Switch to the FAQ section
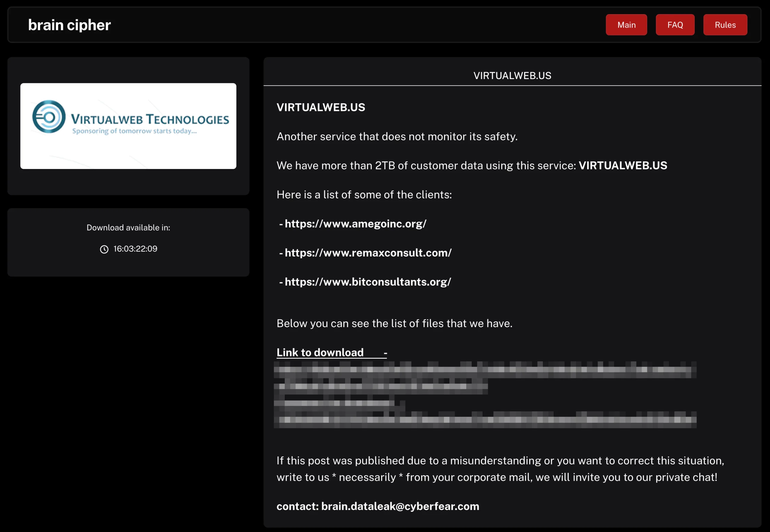Screen dimensions: 770x532 [x=675, y=25]
